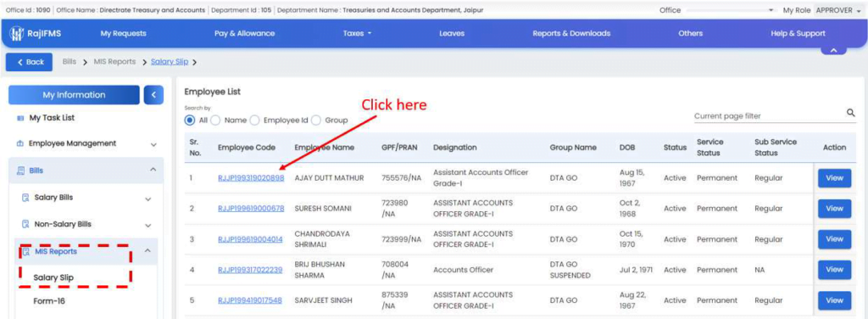Click the Salary Bills document icon
Viewport: 868px width, 319px height.
pyautogui.click(x=25, y=198)
